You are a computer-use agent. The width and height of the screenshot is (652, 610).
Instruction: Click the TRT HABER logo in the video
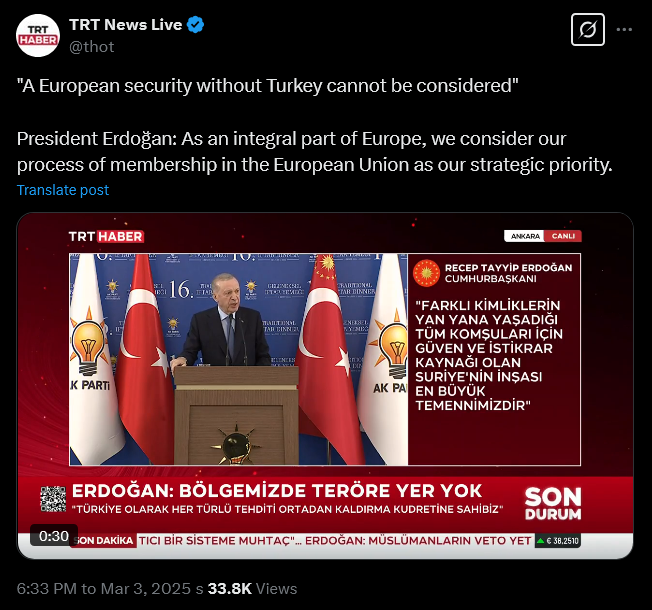point(106,237)
